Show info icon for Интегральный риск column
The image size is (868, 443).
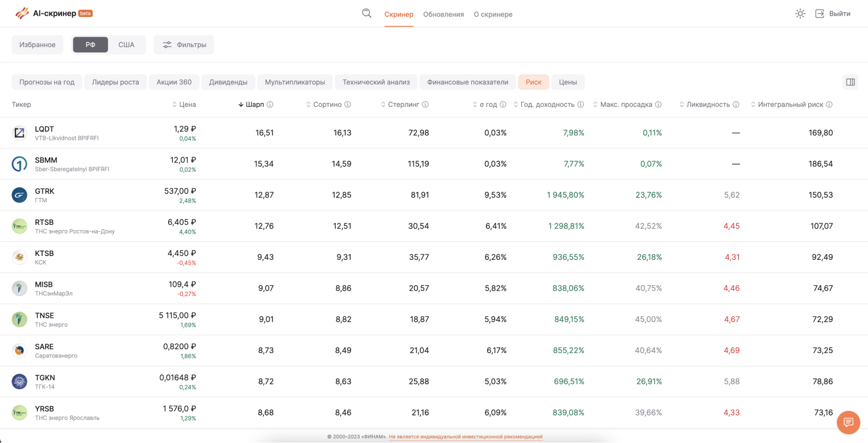pos(829,105)
